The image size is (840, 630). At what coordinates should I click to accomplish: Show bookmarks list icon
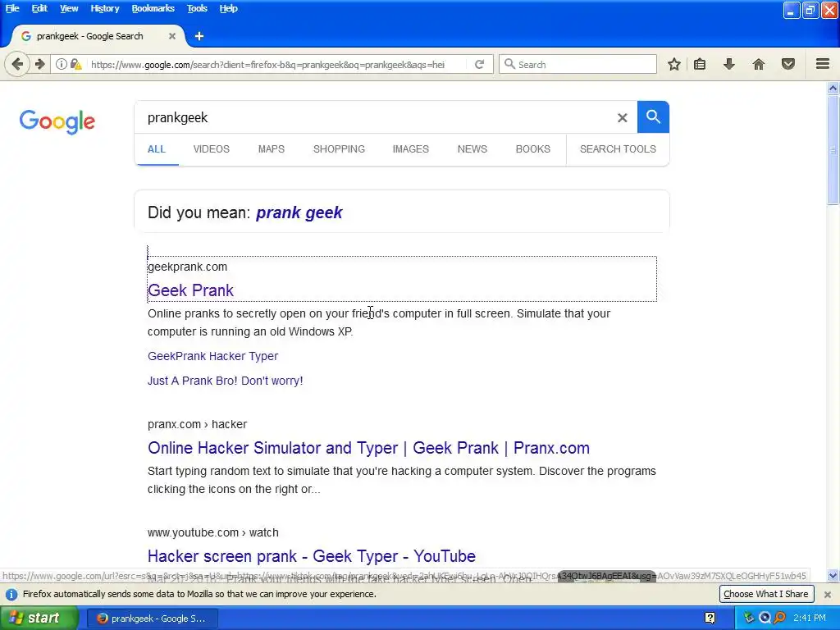pos(700,64)
